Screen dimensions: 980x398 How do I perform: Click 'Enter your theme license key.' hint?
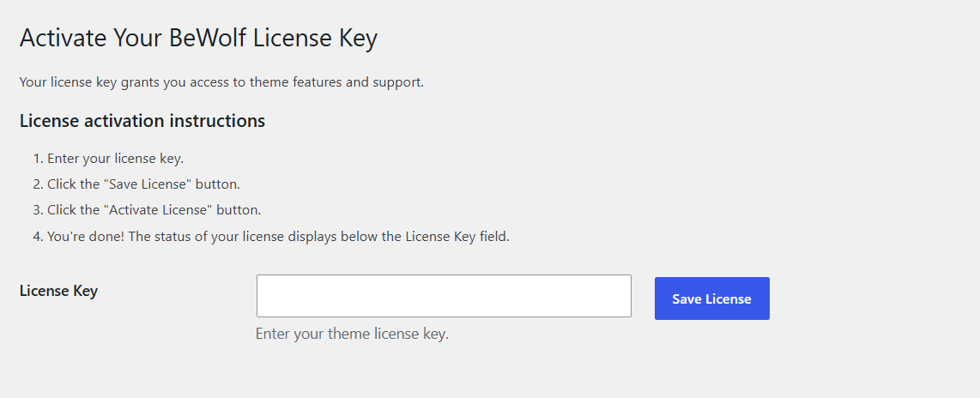353,334
